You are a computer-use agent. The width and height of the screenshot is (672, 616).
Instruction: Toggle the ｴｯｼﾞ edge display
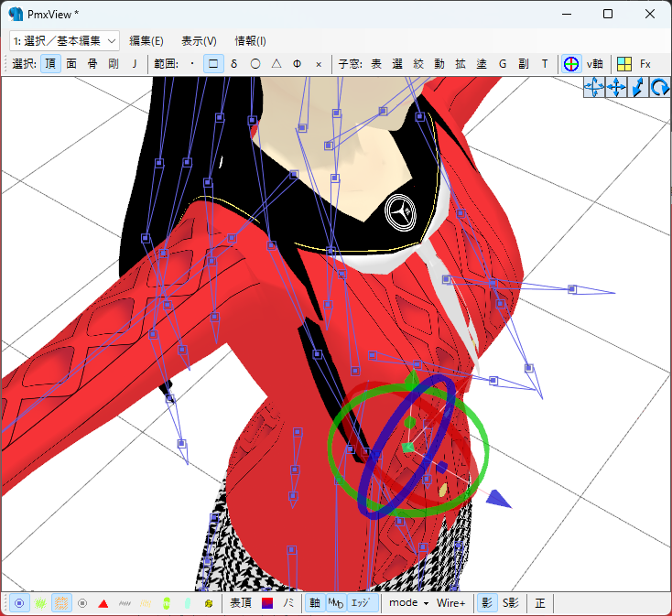click(x=363, y=603)
